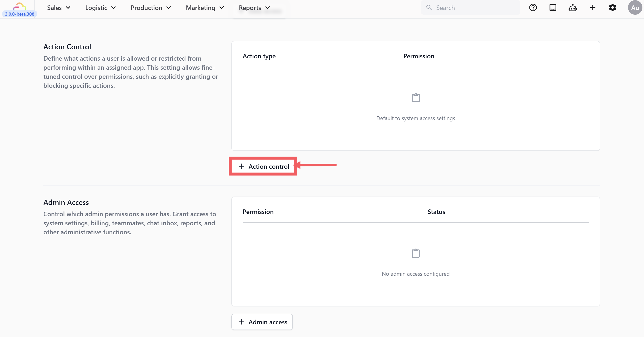Open the settings gear icon

613,7
